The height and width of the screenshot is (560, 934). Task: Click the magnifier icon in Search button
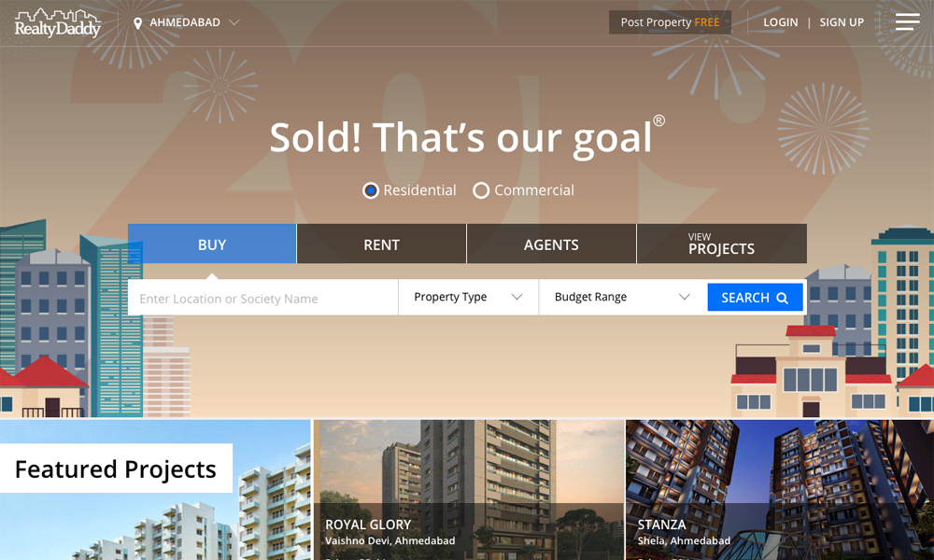pos(782,298)
